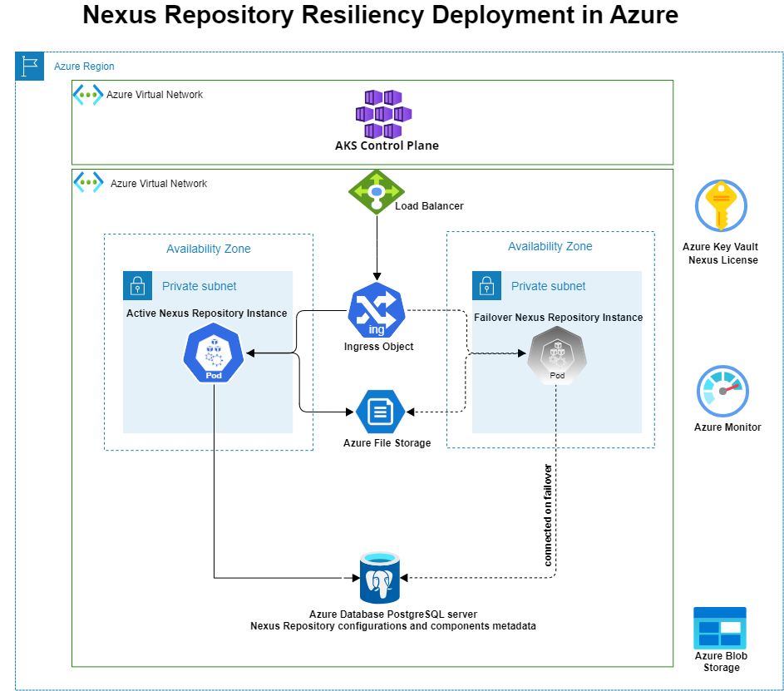
Task: Click 'Active Nexus Repository Instance' text
Action: pyautogui.click(x=206, y=313)
